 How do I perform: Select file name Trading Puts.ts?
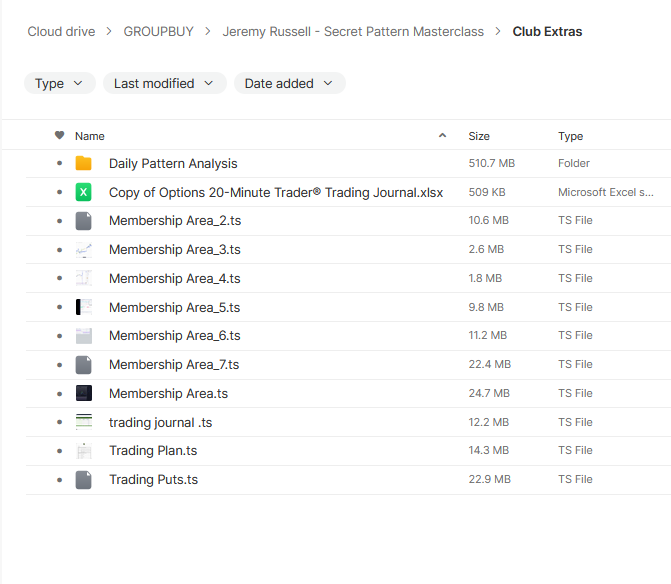(x=153, y=480)
